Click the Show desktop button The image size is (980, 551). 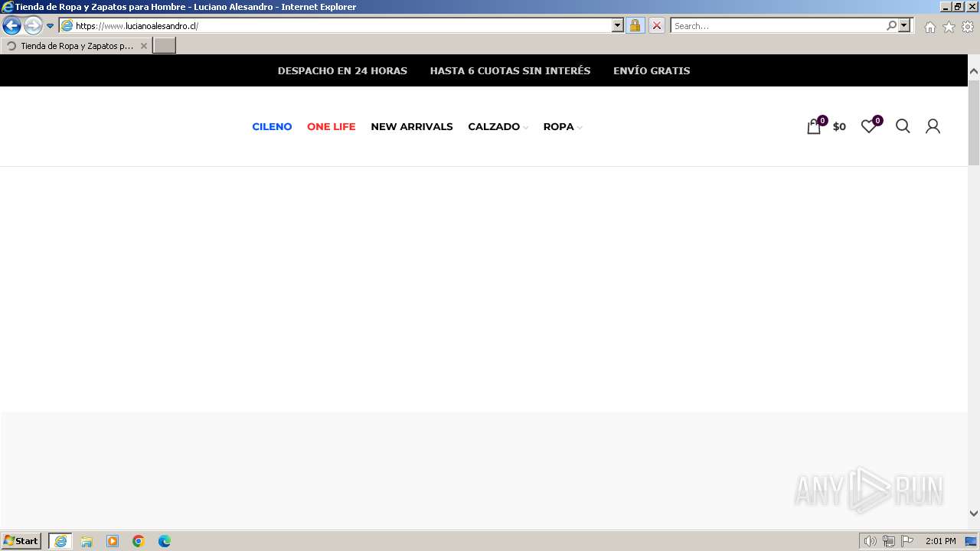click(x=972, y=541)
